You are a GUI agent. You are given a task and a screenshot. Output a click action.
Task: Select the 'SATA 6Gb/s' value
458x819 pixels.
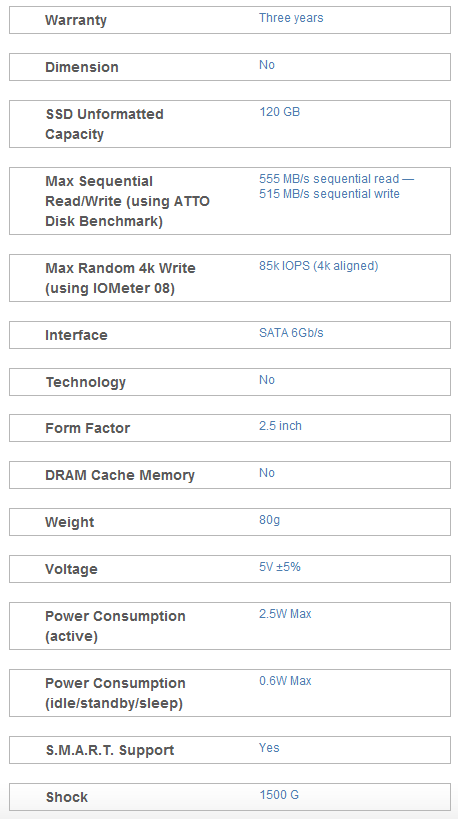[291, 333]
